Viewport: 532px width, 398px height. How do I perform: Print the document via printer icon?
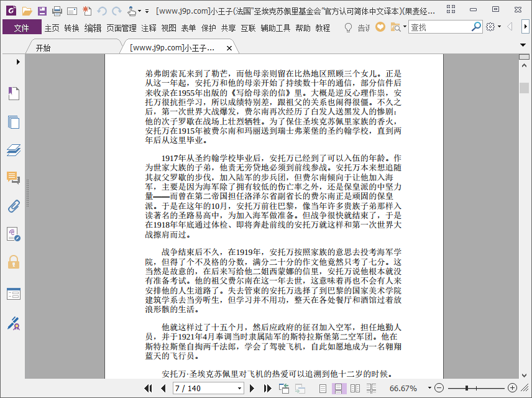click(x=57, y=11)
